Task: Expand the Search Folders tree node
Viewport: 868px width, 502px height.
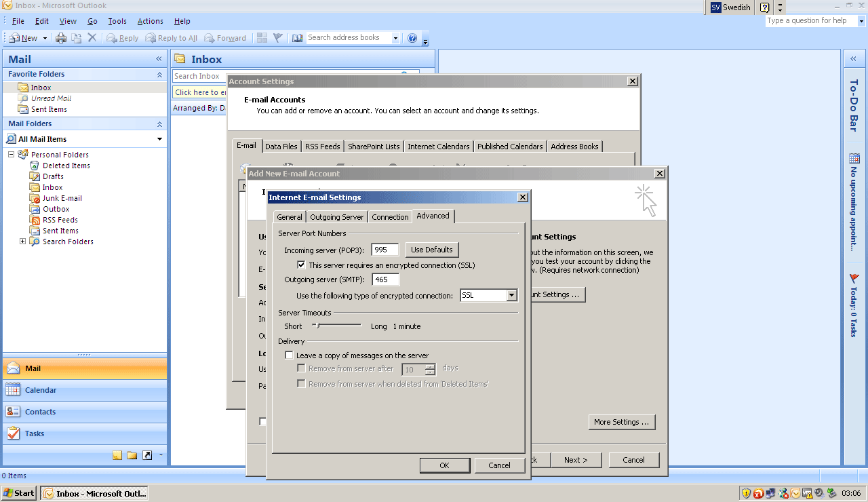Action: (22, 242)
